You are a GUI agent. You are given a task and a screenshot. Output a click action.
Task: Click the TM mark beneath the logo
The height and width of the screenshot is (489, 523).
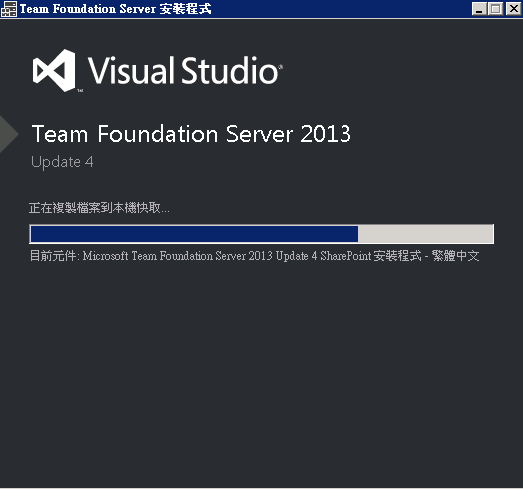tap(80, 90)
